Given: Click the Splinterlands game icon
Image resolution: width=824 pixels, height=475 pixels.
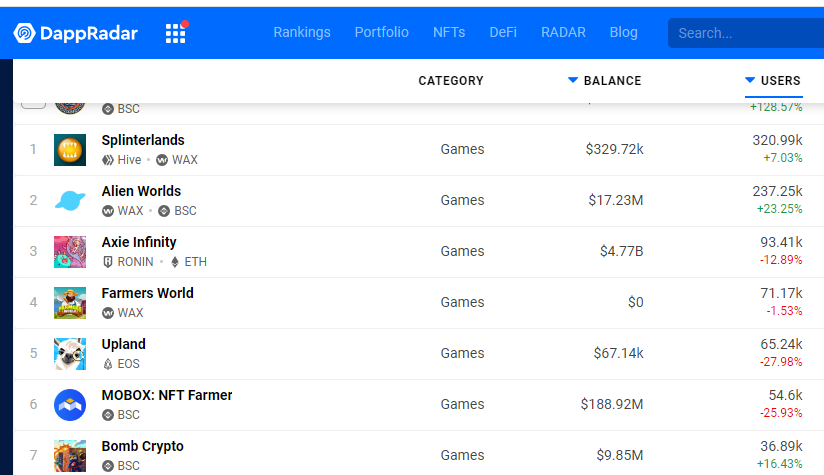Looking at the screenshot, I should [x=70, y=150].
